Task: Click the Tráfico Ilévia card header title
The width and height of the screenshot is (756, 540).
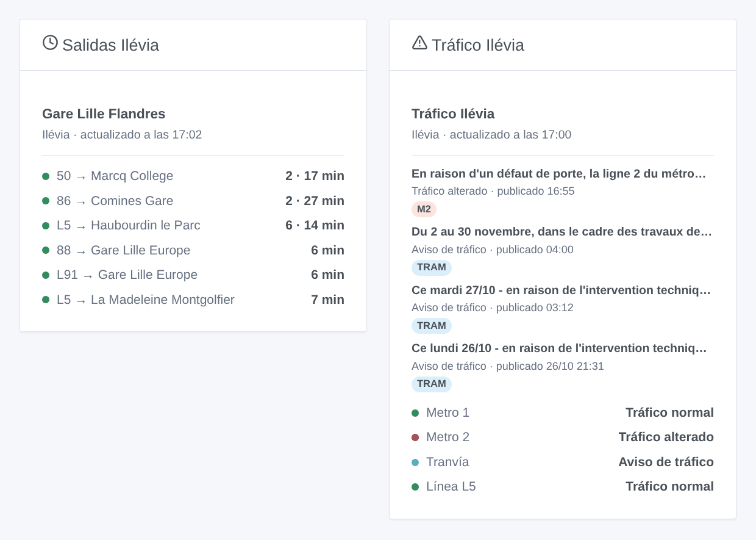Action: [x=478, y=45]
